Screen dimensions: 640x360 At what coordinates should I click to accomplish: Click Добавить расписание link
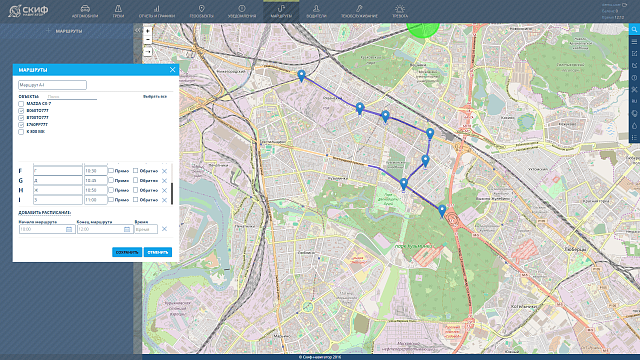tap(44, 213)
